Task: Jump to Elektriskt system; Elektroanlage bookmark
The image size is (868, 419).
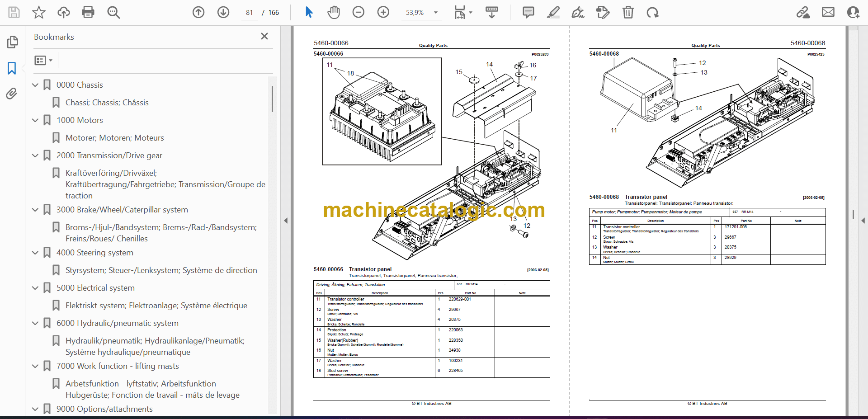Action: (x=156, y=306)
